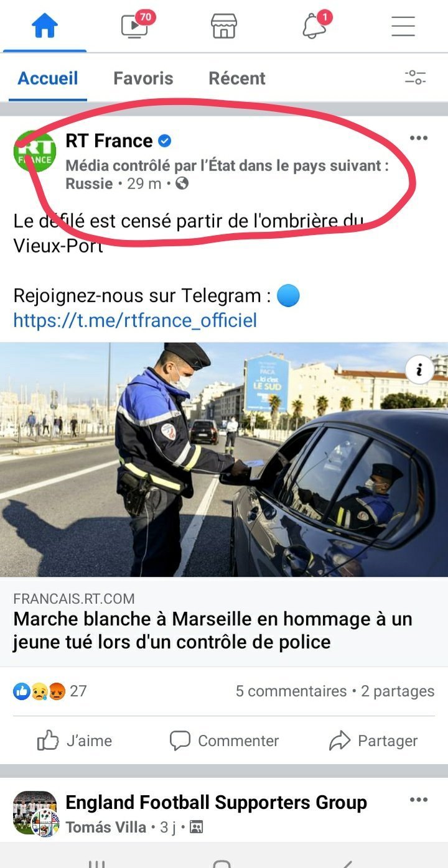
Task: Select the Accueil tab
Action: tap(48, 78)
